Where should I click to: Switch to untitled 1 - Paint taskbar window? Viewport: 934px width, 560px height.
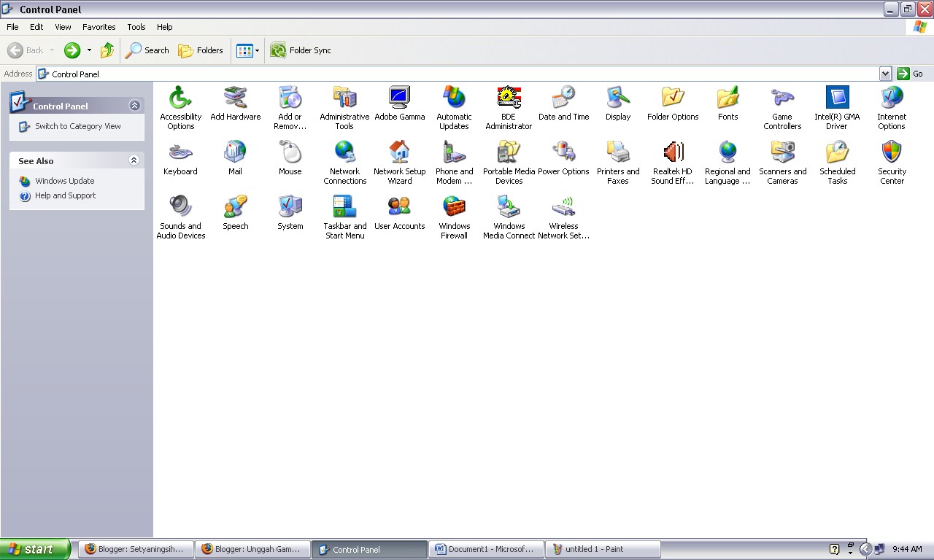(603, 549)
